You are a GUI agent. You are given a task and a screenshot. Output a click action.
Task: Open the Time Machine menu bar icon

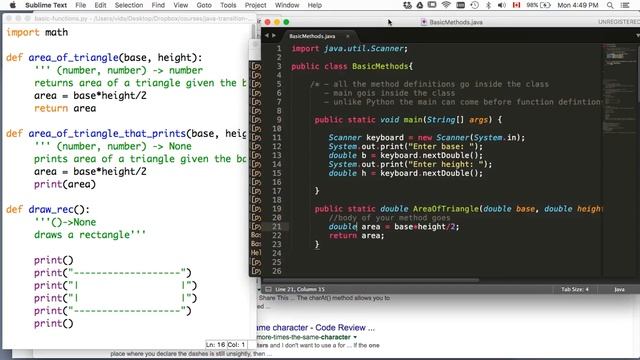pyautogui.click(x=474, y=5)
